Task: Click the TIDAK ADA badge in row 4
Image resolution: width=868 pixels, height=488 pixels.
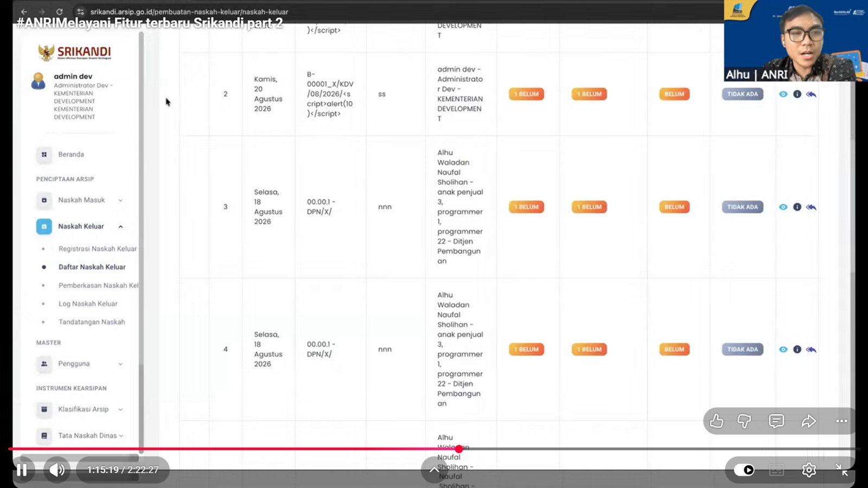Action: pyautogui.click(x=742, y=350)
